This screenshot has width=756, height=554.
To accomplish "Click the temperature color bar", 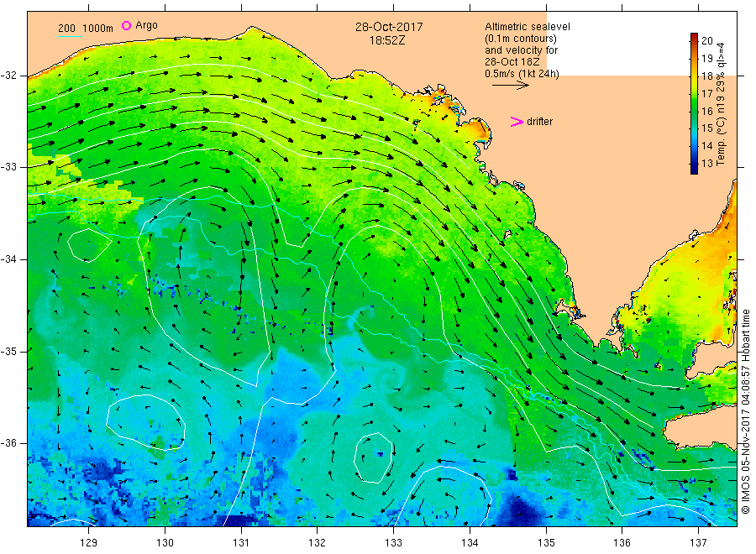I will pos(695,103).
